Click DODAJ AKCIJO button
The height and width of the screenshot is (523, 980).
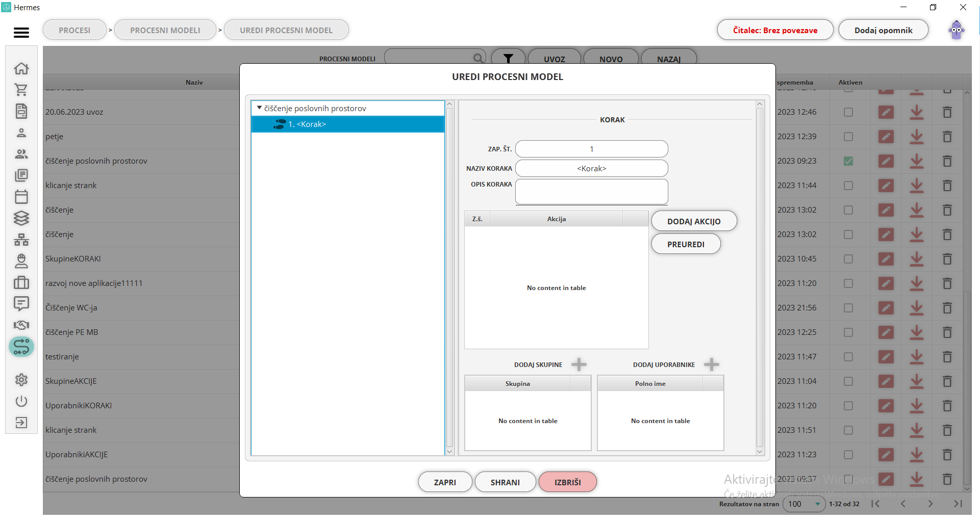(x=694, y=221)
